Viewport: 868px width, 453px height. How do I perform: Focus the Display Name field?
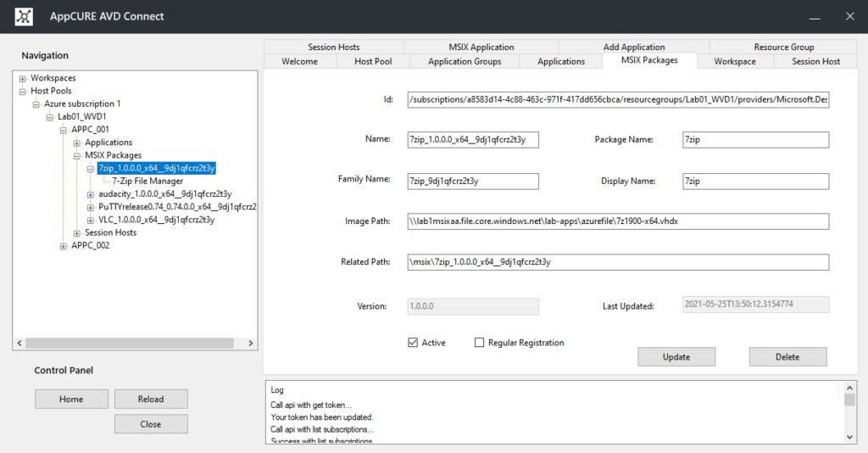point(755,181)
